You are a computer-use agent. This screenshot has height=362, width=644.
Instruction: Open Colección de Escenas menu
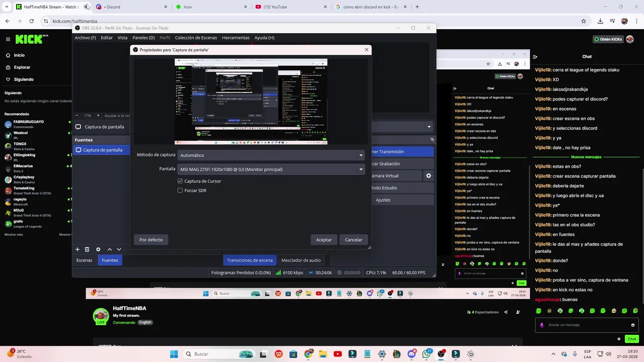[196, 38]
